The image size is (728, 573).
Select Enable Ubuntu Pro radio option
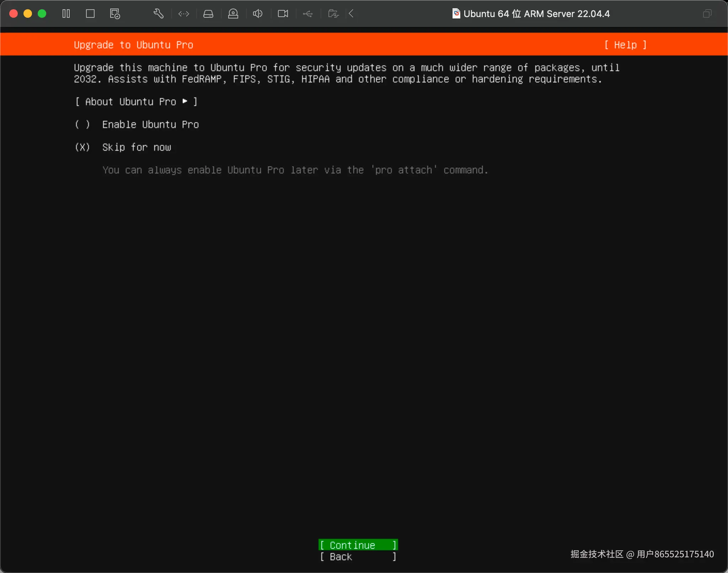(x=82, y=124)
